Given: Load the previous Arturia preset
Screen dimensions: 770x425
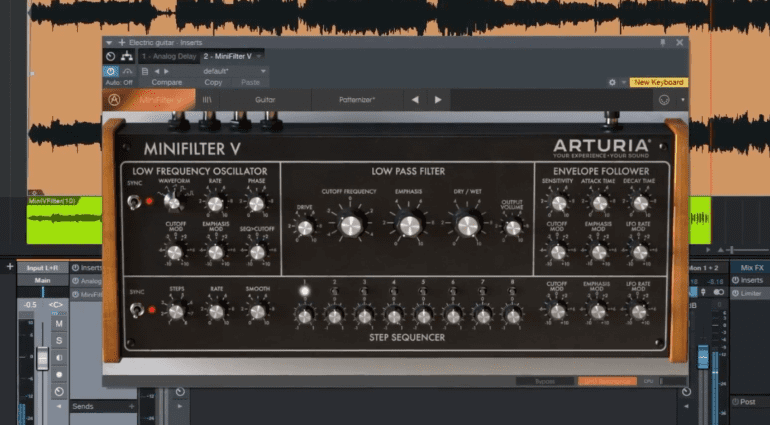Looking at the screenshot, I should (x=415, y=100).
